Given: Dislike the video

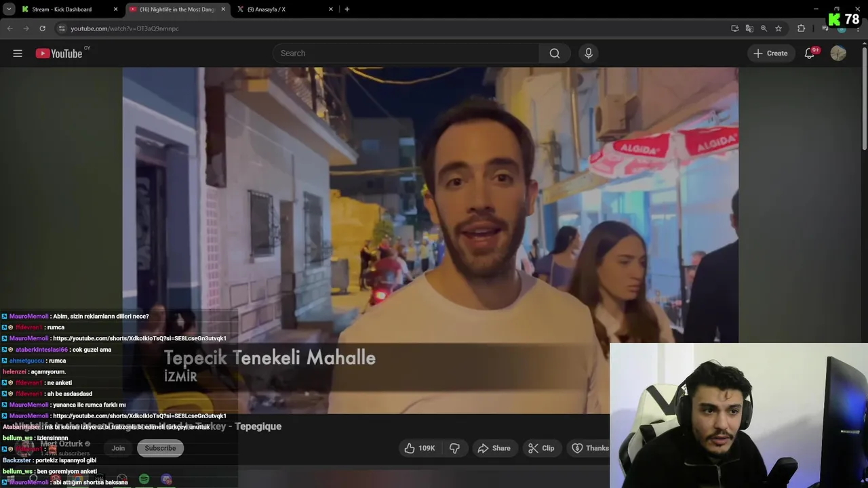Looking at the screenshot, I should tap(454, 448).
